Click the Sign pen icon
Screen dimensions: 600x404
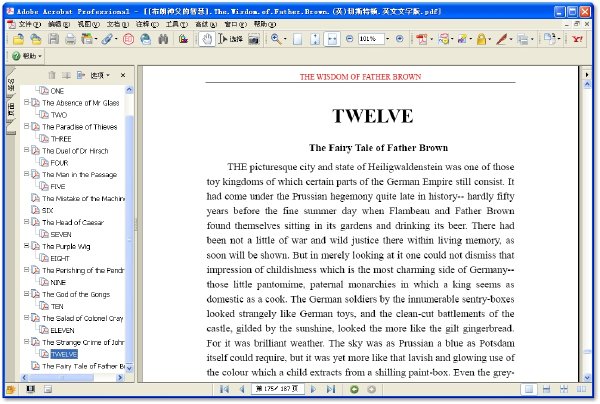(x=501, y=39)
